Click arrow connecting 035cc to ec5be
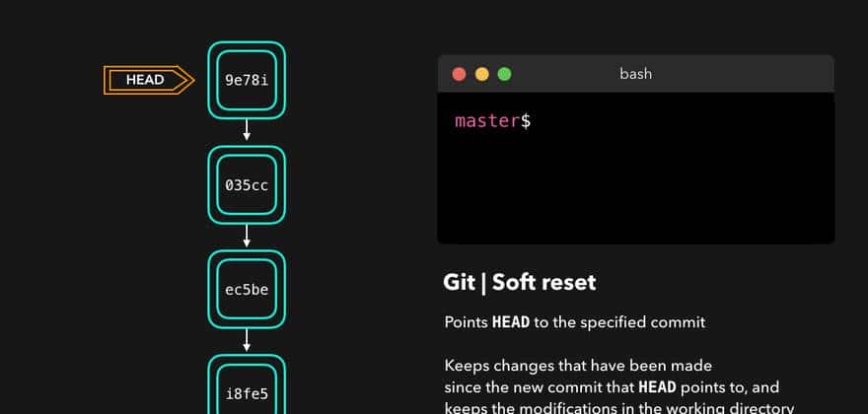This screenshot has width=868, height=414. coord(247,237)
